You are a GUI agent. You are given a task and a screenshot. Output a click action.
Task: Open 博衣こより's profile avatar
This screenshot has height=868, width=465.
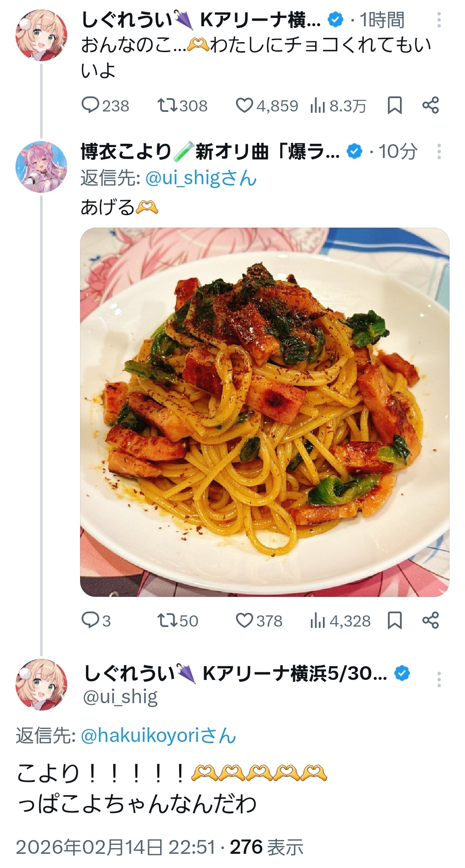click(x=41, y=167)
